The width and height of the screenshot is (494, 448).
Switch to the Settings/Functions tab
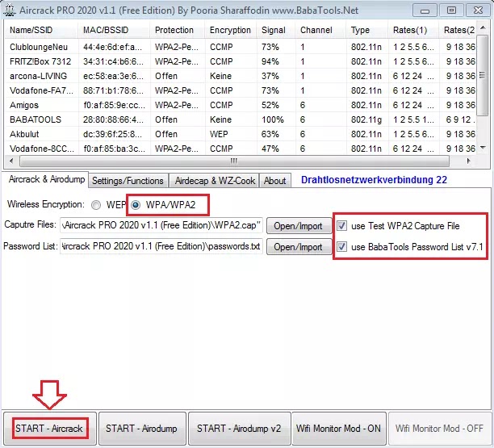128,181
